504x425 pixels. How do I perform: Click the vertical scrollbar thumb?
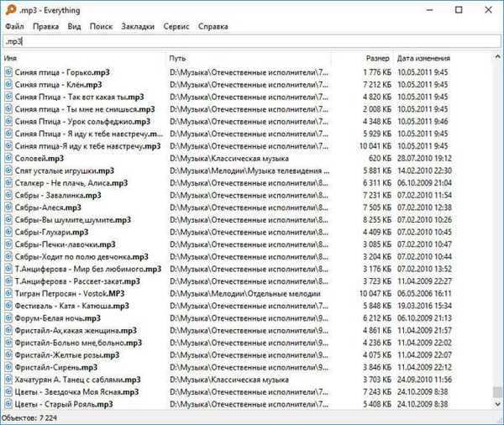pyautogui.click(x=497, y=392)
